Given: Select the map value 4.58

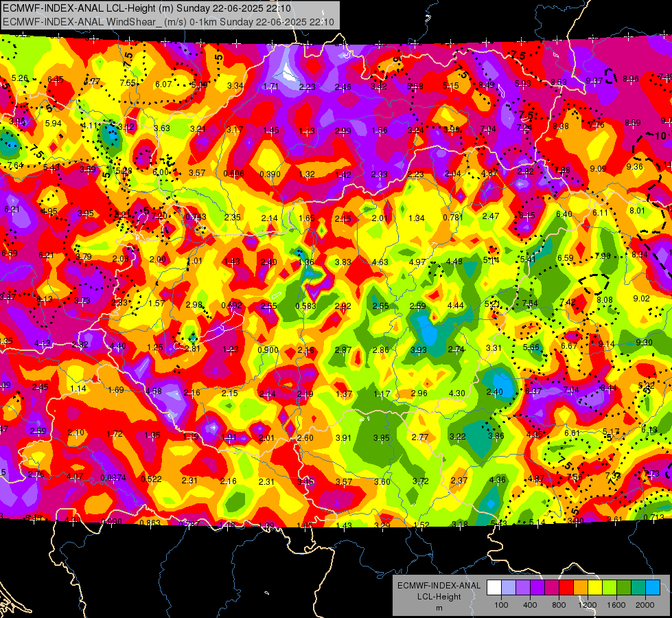Looking at the screenshot, I should click(154, 391).
